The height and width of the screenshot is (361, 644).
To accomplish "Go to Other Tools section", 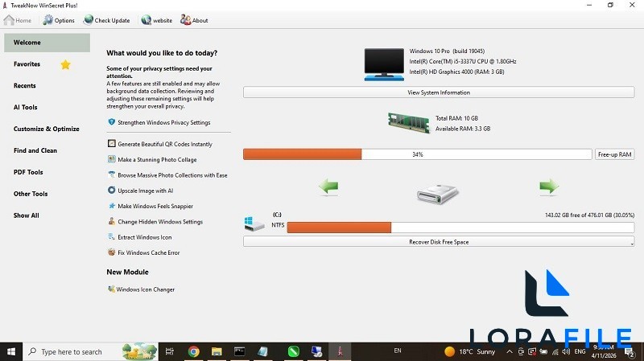I will point(31,194).
